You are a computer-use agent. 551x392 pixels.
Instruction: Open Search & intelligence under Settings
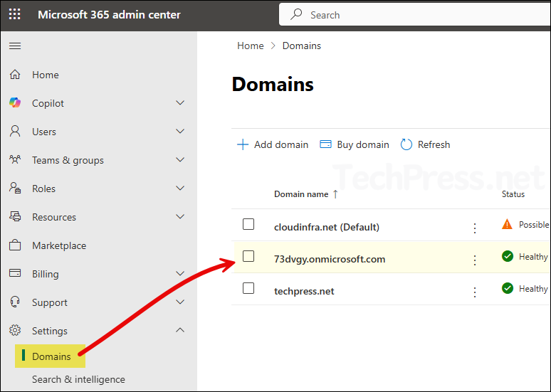(x=78, y=379)
